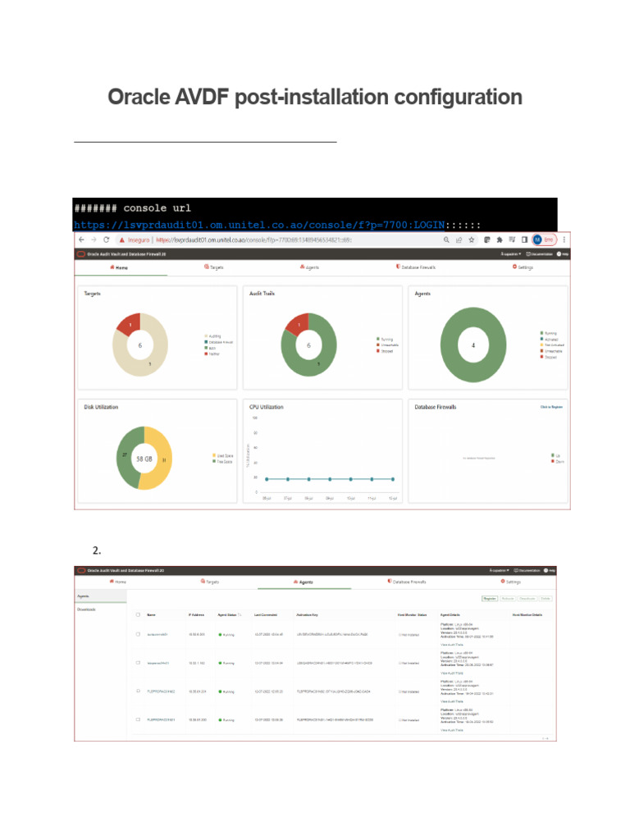
Task: Toggle the select-all checkbox in agents table header
Action: pyautogui.click(x=138, y=615)
